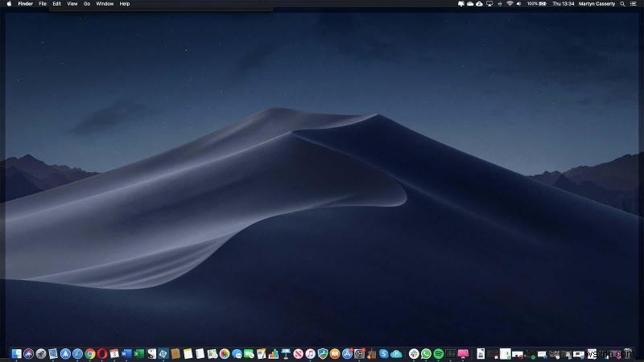The width and height of the screenshot is (644, 362).
Task: Launch Opera browser from the dock
Action: tap(102, 354)
